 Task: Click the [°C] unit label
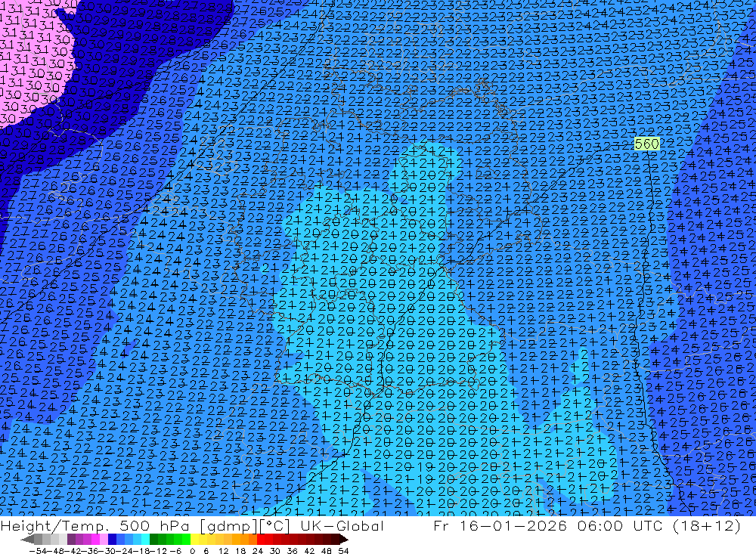(275, 526)
